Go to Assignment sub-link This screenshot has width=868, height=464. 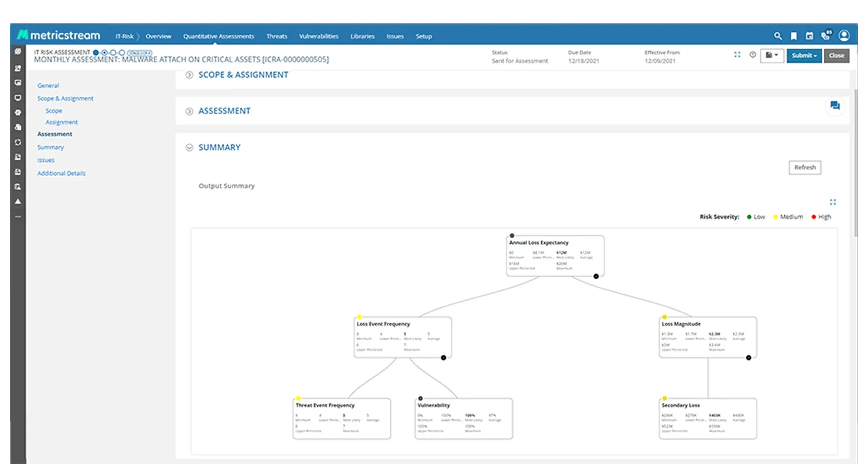coord(62,122)
